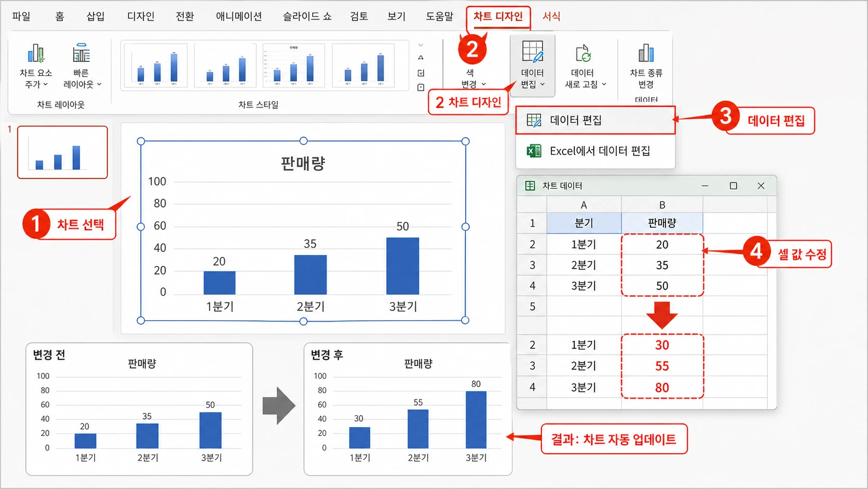This screenshot has height=489, width=868.
Task: Choose 데이터 편집 from the dropdown menu
Action: (x=595, y=121)
